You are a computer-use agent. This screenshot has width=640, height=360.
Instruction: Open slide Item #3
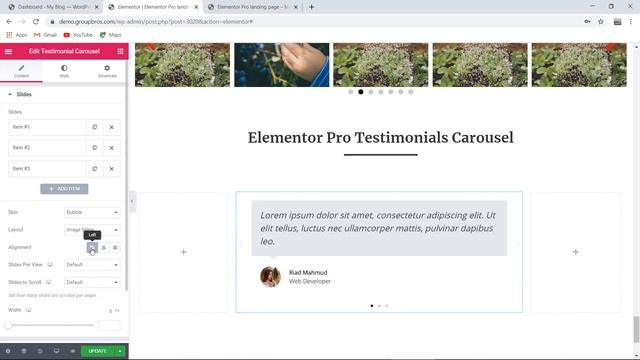[x=47, y=169]
